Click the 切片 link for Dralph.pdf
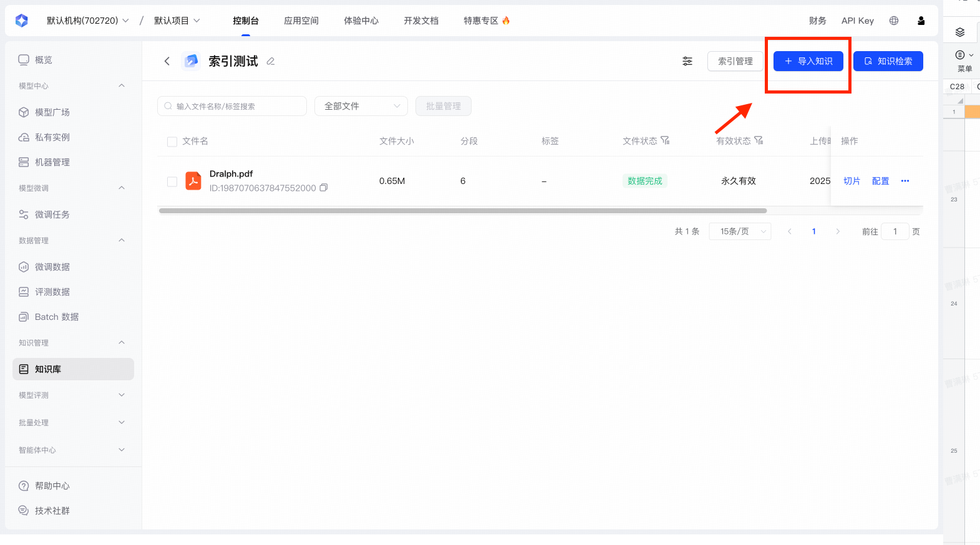 851,181
